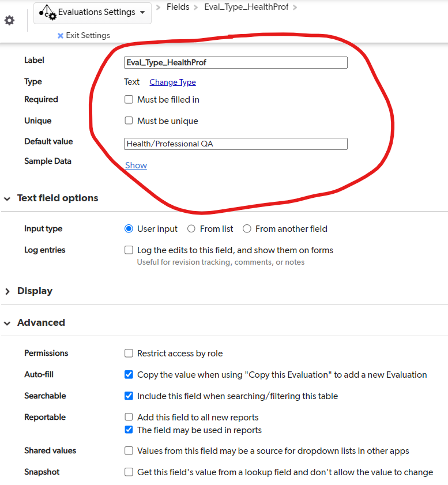This screenshot has height=485, width=448.
Task: Click the blue X Exit Settings icon
Action: 61,36
